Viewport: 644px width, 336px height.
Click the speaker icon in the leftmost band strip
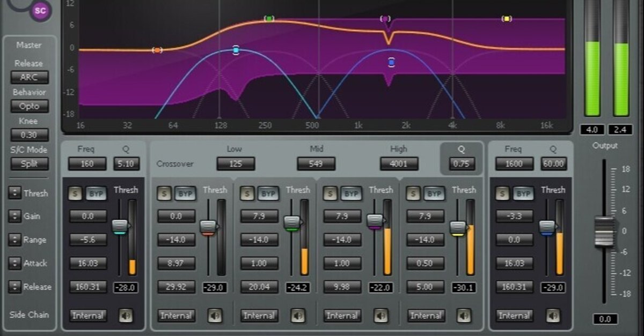click(x=127, y=316)
